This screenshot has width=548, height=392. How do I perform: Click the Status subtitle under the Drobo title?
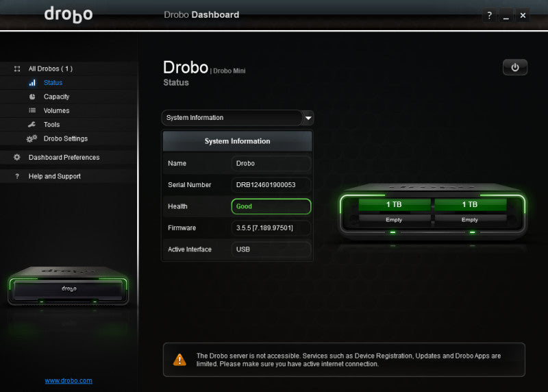[176, 82]
